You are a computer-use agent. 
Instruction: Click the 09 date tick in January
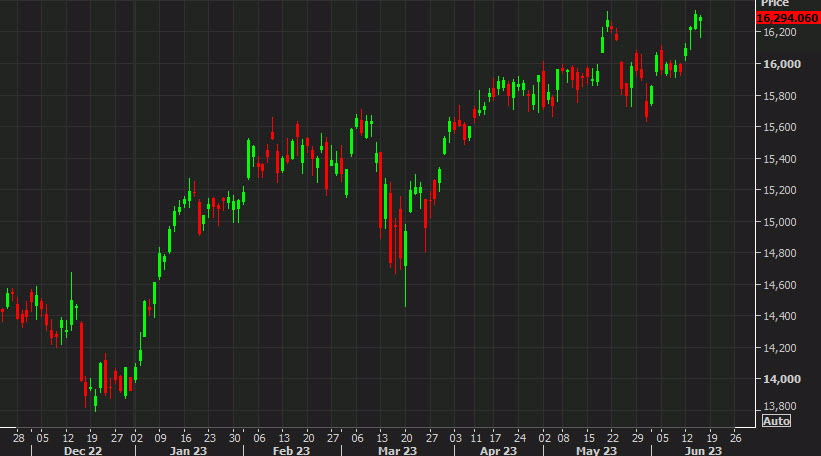point(160,438)
